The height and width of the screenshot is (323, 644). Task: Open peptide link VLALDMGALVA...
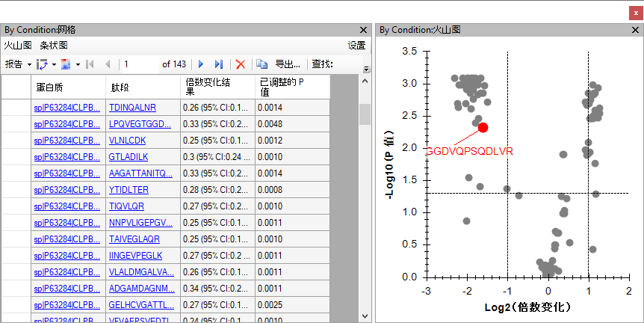pos(141,272)
